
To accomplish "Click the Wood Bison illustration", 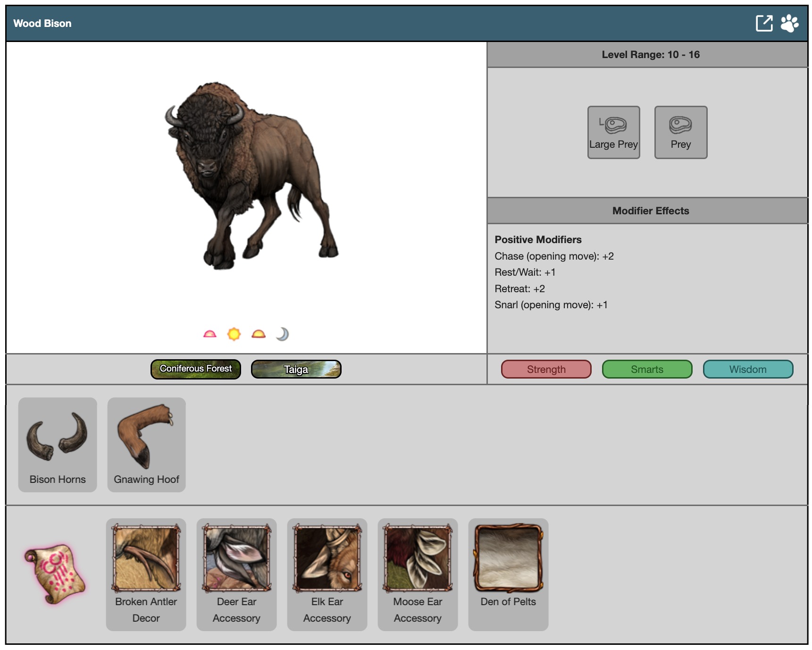I will 250,175.
